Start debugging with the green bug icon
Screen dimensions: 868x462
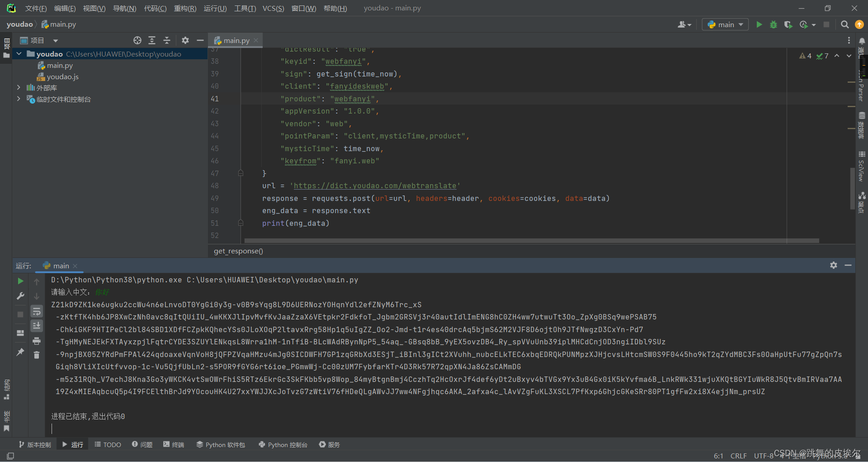pos(774,24)
